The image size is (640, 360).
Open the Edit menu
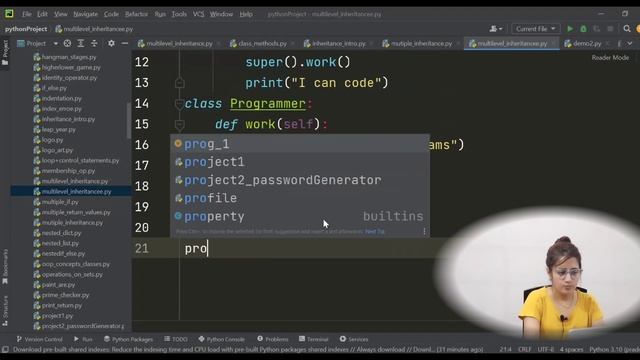coord(42,14)
